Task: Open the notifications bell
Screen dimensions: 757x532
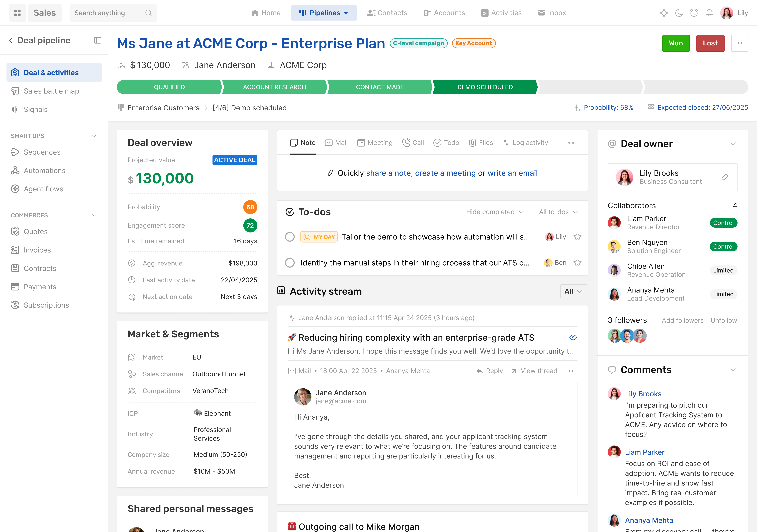Action: coord(709,13)
